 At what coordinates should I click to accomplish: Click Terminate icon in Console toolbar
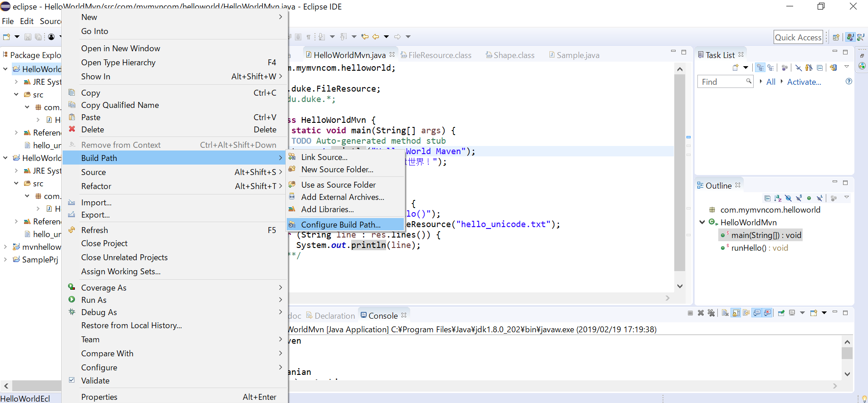pyautogui.click(x=690, y=313)
